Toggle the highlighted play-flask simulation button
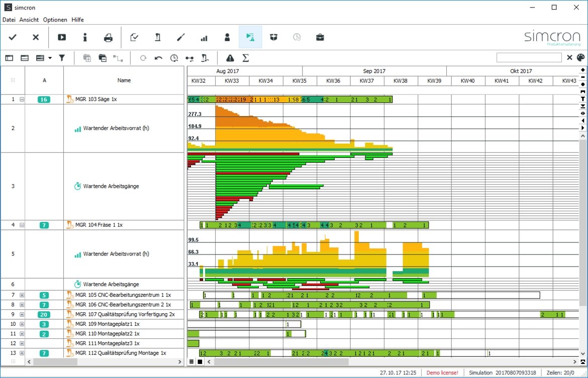The height and width of the screenshot is (378, 588). point(250,37)
